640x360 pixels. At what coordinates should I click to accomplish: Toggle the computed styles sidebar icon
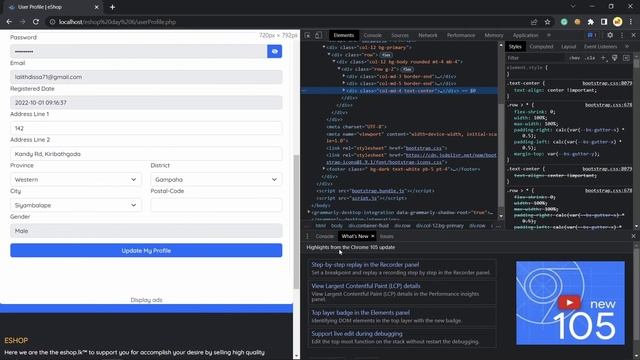(627, 58)
